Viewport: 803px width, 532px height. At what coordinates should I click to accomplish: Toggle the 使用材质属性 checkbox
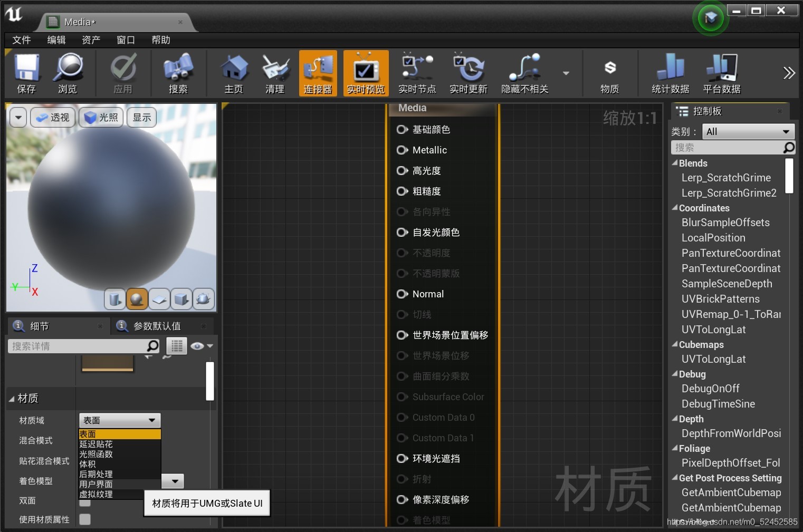[84, 519]
